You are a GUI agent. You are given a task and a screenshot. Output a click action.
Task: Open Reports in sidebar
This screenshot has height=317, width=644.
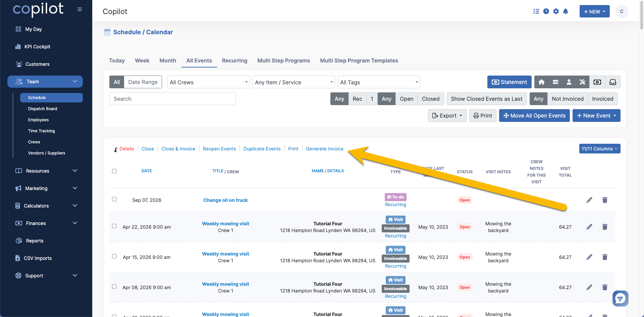tap(35, 241)
